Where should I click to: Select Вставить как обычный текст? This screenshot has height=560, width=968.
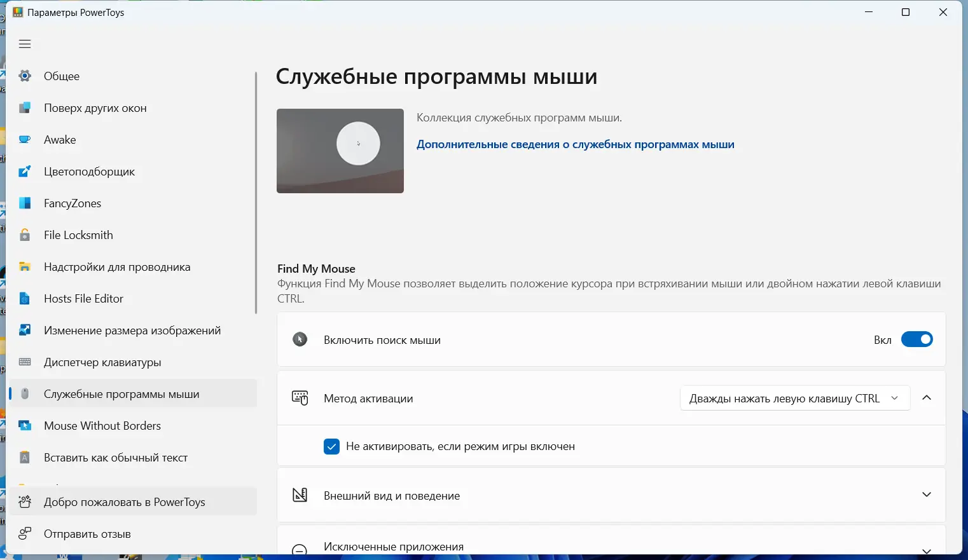(133, 458)
